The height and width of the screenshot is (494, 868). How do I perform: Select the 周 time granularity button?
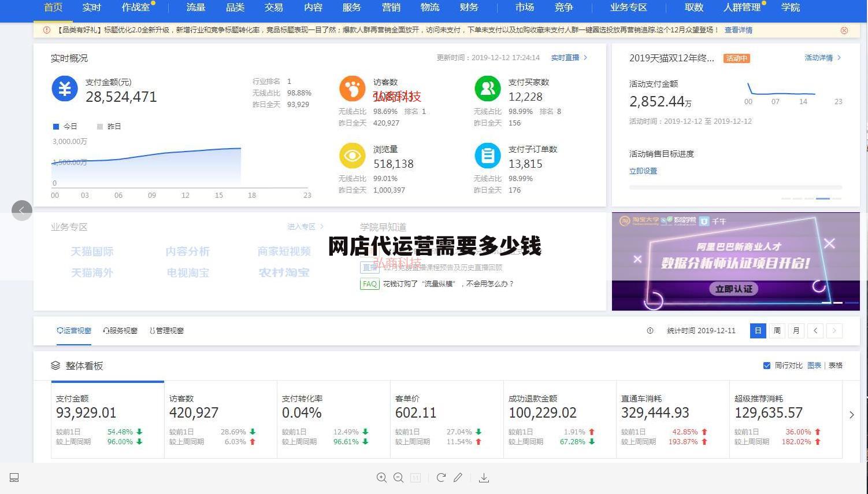coord(777,331)
